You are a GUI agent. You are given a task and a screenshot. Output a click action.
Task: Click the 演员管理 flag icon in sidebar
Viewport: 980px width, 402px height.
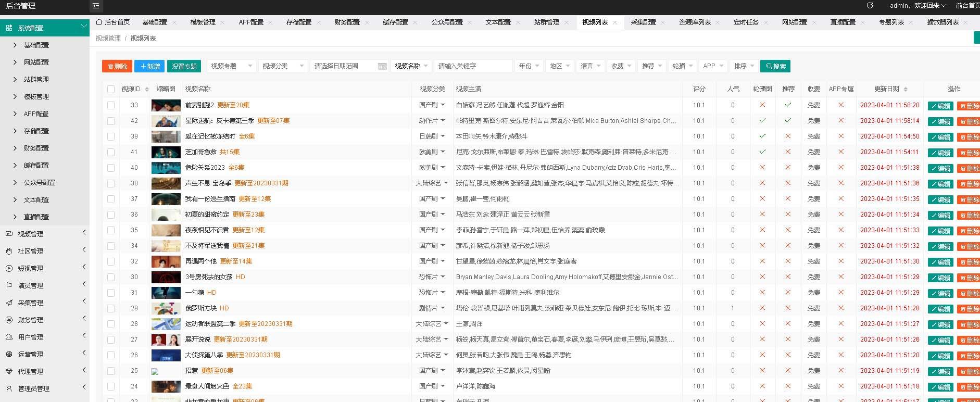click(9, 285)
